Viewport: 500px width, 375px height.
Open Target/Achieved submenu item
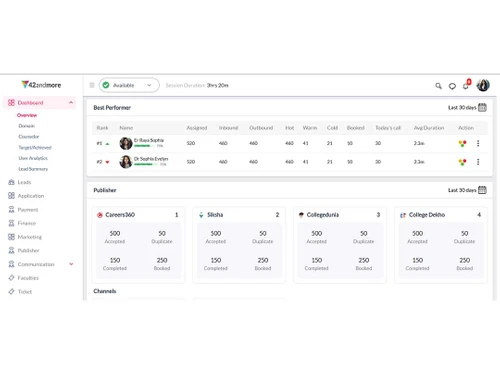point(35,147)
